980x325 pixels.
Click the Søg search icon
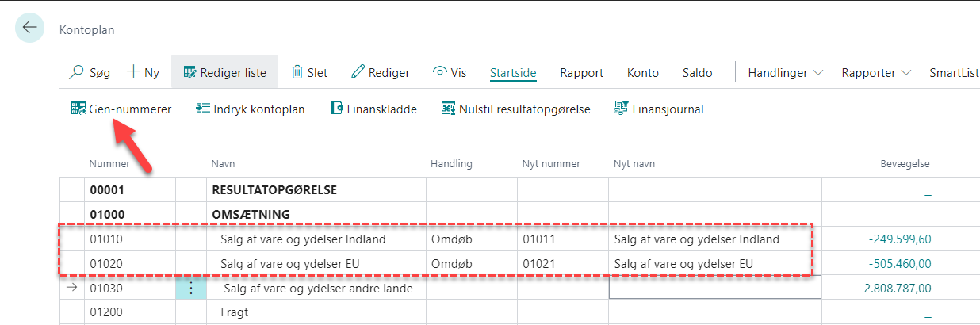[77, 72]
